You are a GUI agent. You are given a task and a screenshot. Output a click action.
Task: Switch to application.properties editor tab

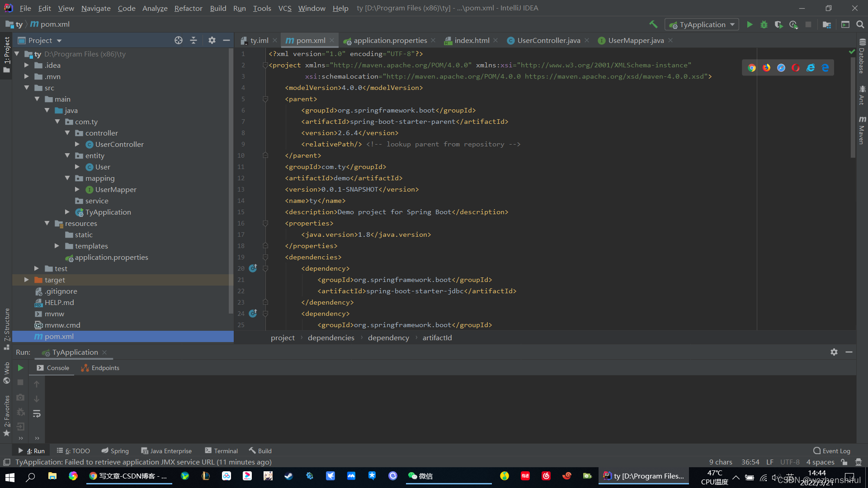(390, 40)
